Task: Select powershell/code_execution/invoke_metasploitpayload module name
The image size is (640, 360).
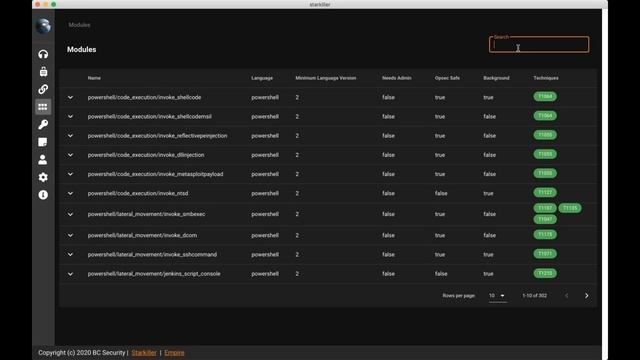Action: point(155,174)
